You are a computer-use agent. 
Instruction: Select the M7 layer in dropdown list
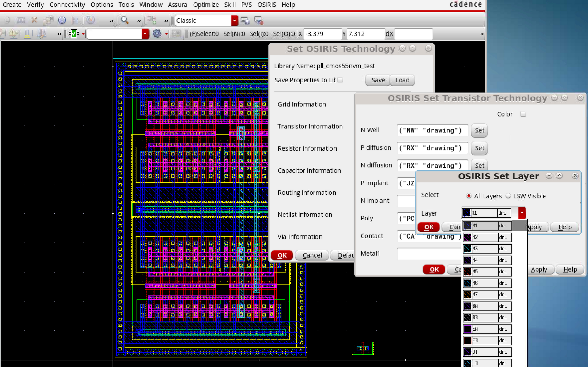(487, 294)
